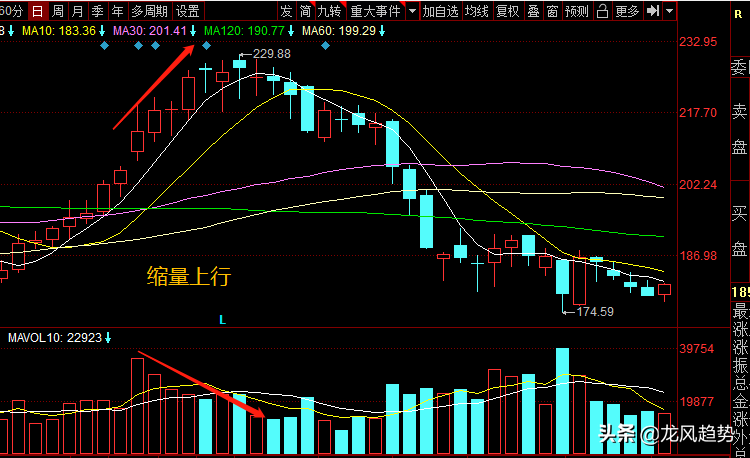750x458 pixels.
Task: Click the MA30 down-arrow indicator
Action: pos(193,31)
